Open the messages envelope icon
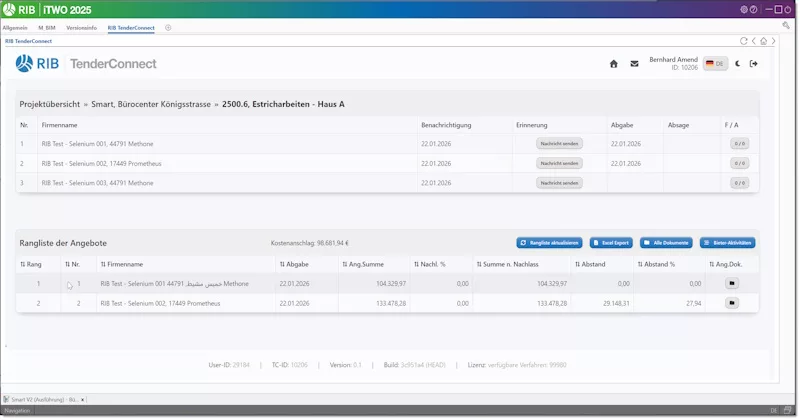 pos(634,64)
